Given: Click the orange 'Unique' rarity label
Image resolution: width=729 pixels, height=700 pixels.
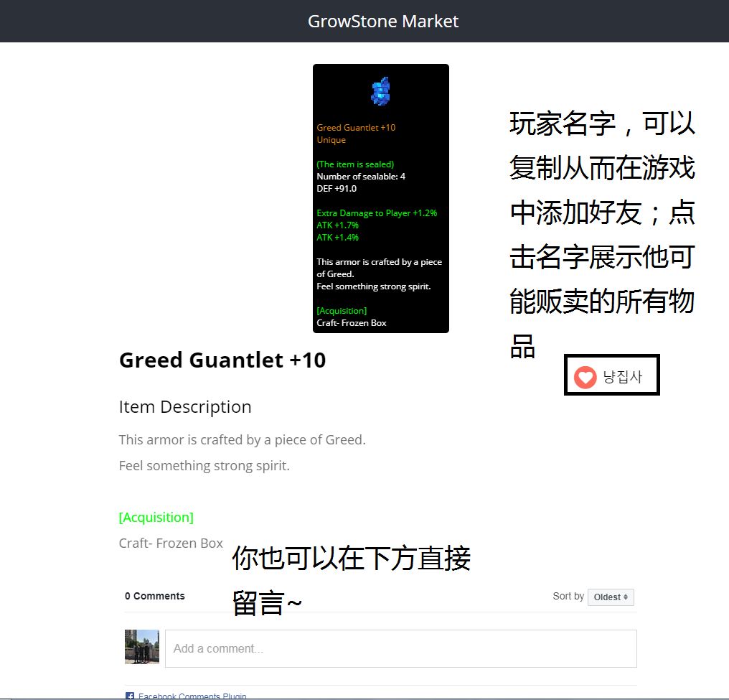Looking at the screenshot, I should point(331,139).
